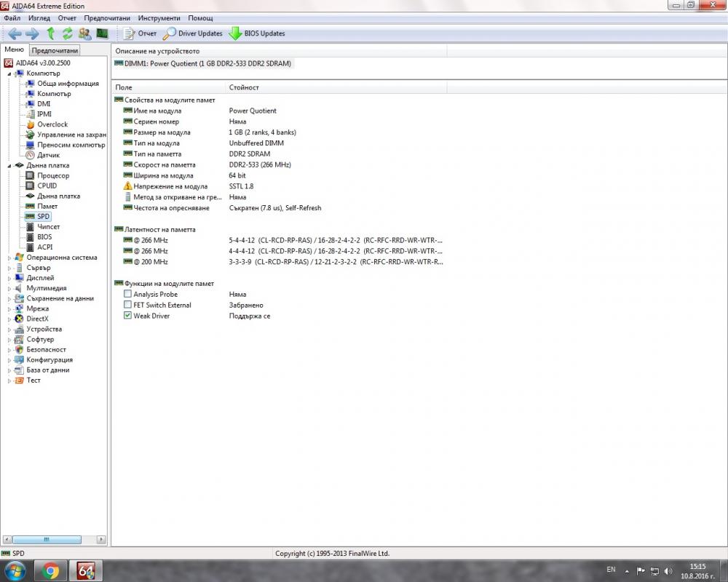
Task: Open the CPUID page
Action: pyautogui.click(x=47, y=186)
